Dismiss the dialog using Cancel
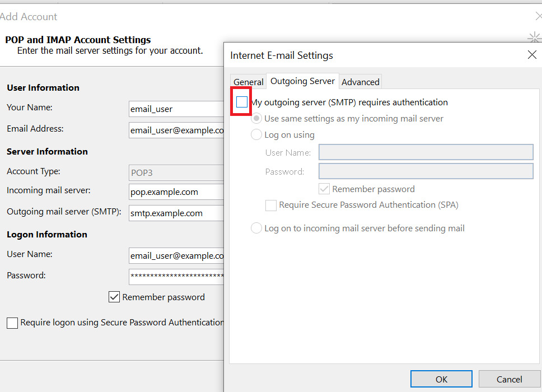This screenshot has height=392, width=542. pyautogui.click(x=508, y=379)
